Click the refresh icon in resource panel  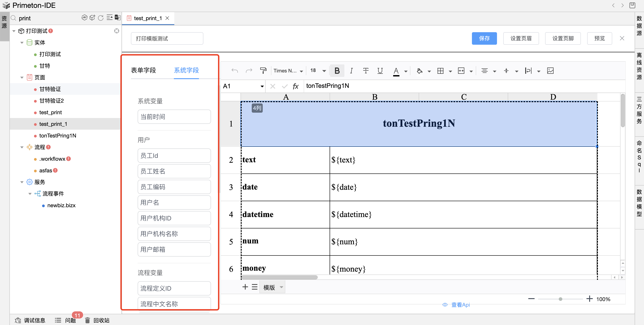tap(101, 18)
